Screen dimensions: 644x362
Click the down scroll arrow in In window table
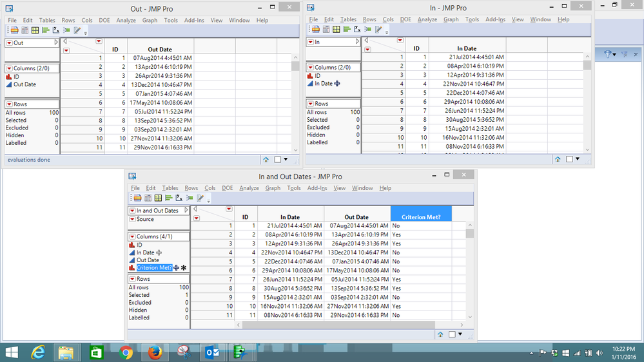(x=587, y=150)
